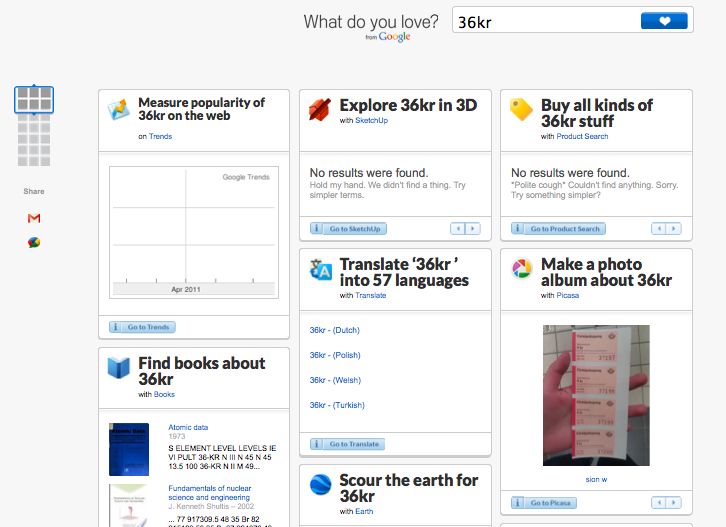Viewport: 726px width, 527px height.
Task: Open the Atomic data book link
Action: click(x=188, y=427)
